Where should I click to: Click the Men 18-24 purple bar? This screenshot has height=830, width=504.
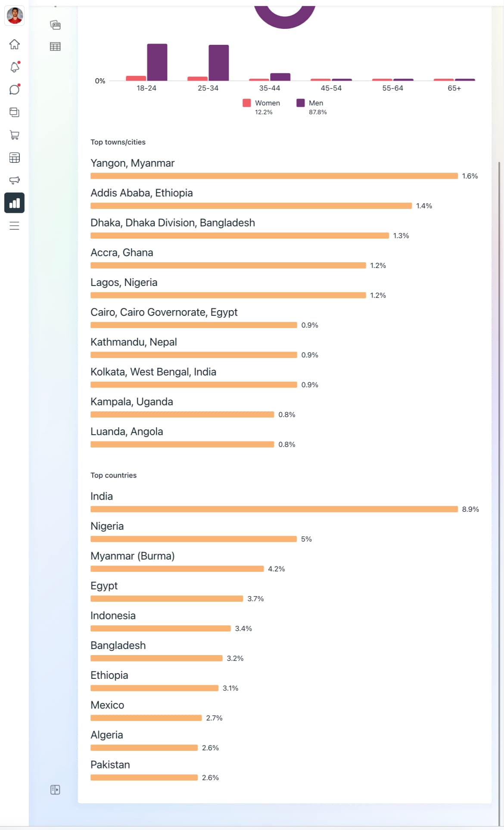(x=157, y=62)
